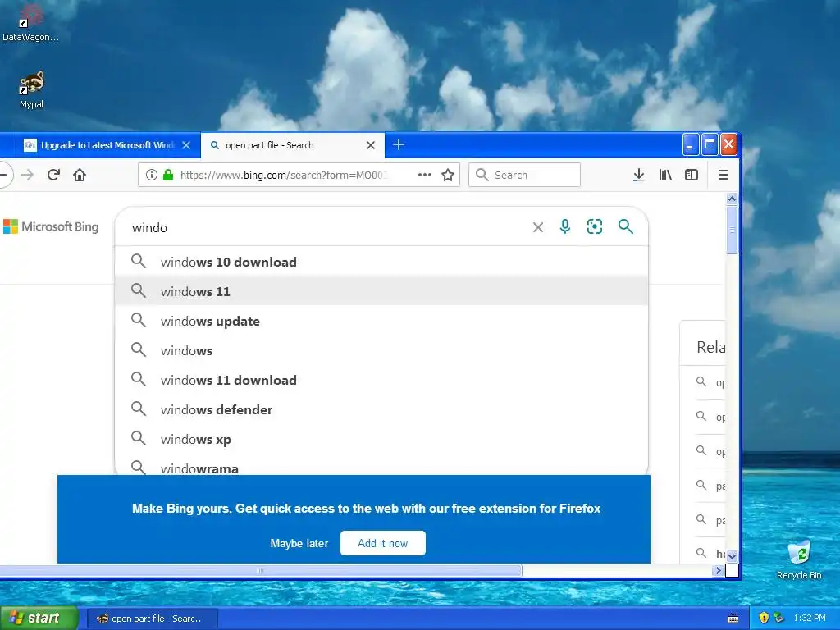Open a new browser tab
Viewport: 840px width, 630px height.
(x=399, y=144)
